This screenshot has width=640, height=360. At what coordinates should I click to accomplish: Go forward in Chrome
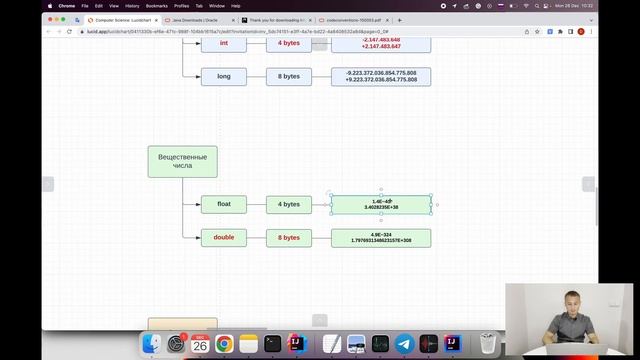[59, 31]
